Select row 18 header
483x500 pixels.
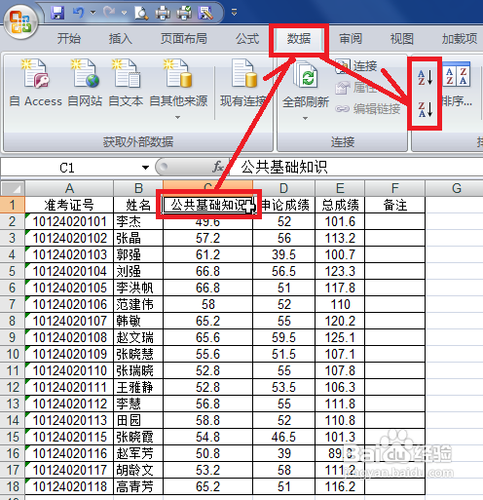coord(12,487)
